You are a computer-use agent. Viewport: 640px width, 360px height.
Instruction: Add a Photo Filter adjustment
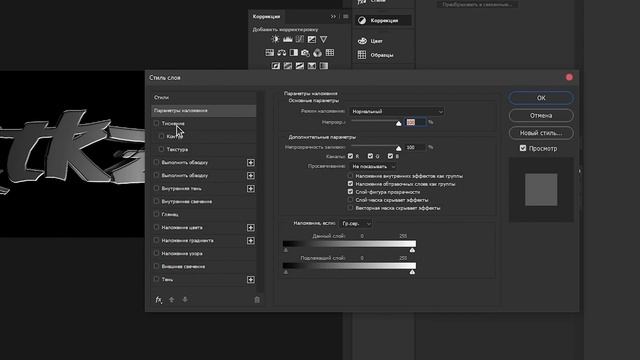306,53
